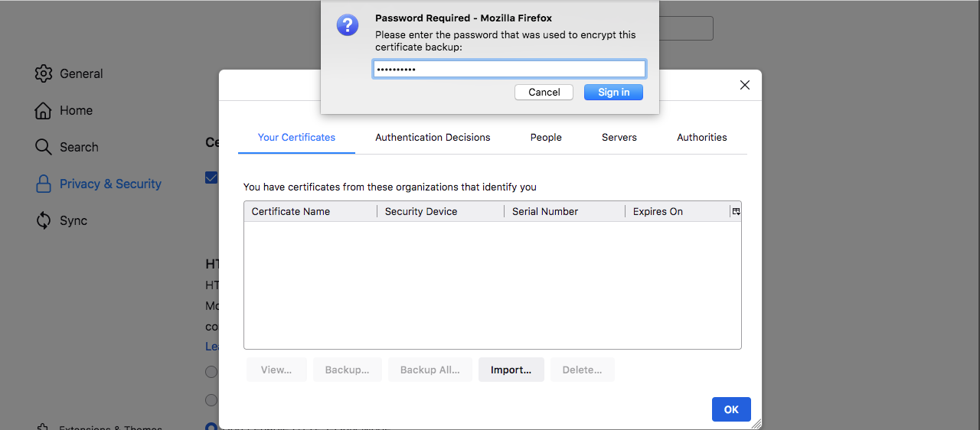
Task: Click the Backup... button
Action: click(348, 370)
